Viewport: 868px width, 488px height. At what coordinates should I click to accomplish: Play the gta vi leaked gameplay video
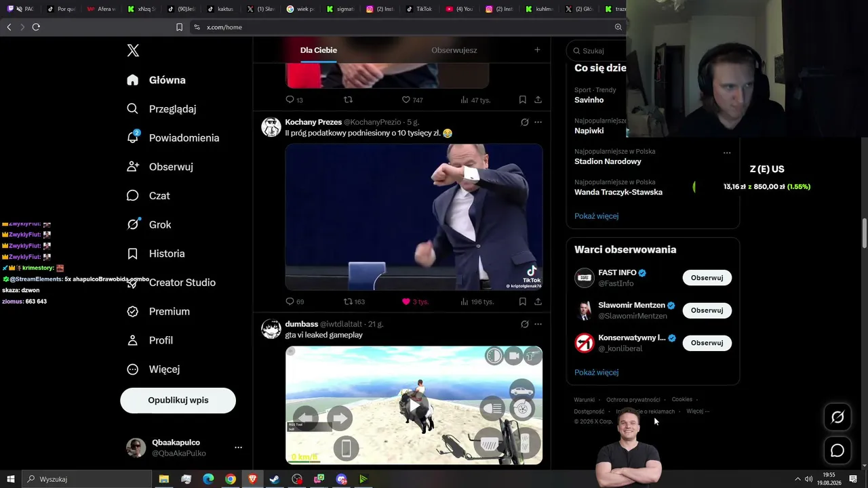click(414, 405)
